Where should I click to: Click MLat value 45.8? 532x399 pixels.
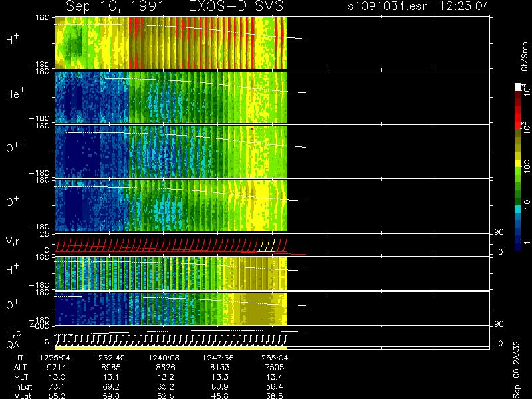(220, 396)
